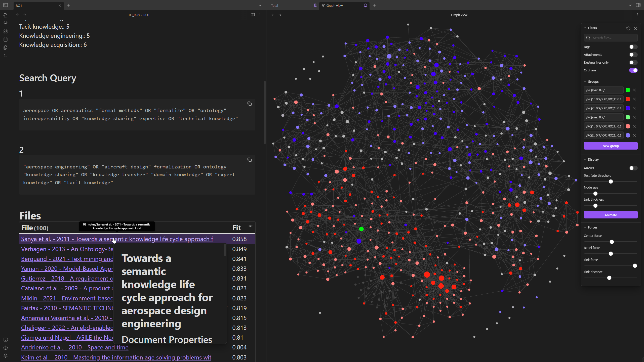Image resolution: width=644 pixels, height=362 pixels.
Task: Switch to the Total tab
Action: (x=275, y=6)
